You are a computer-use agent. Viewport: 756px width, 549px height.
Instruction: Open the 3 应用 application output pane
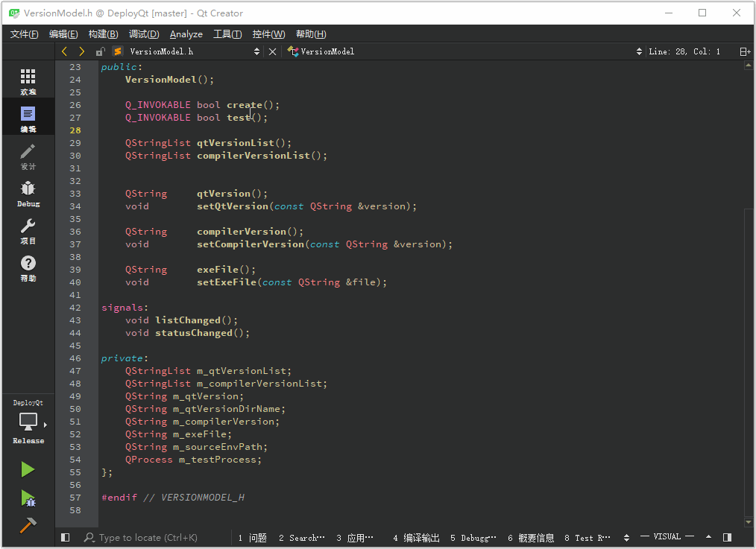pyautogui.click(x=355, y=537)
